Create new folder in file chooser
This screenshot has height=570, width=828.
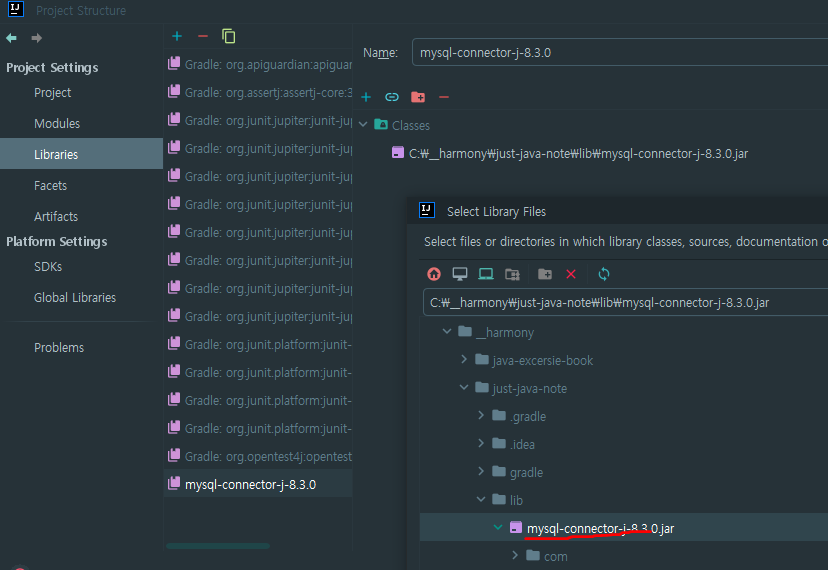(x=545, y=274)
